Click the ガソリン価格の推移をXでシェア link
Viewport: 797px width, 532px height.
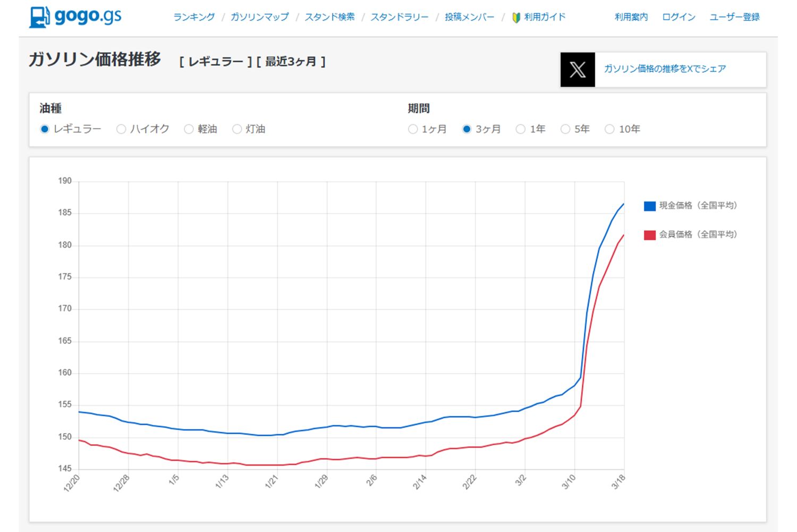[664, 69]
